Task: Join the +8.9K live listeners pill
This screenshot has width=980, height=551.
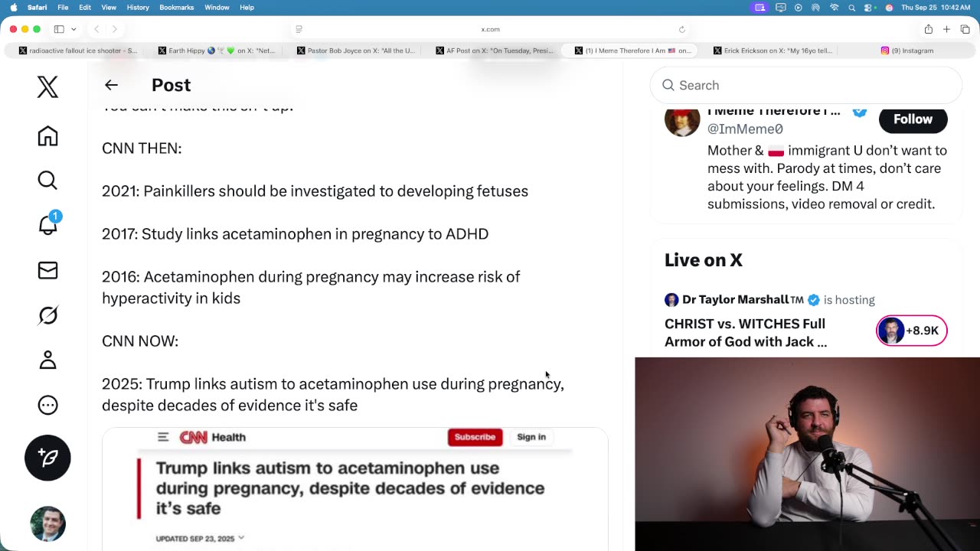Action: (912, 331)
